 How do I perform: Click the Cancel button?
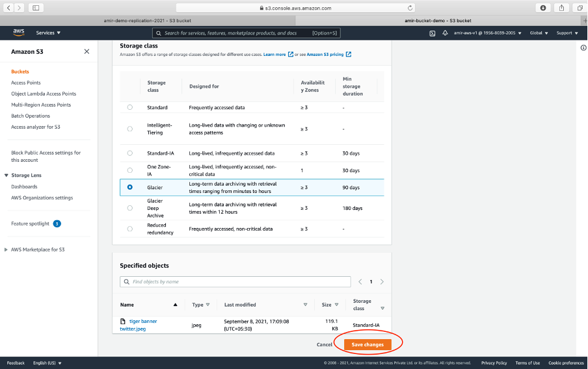point(325,345)
